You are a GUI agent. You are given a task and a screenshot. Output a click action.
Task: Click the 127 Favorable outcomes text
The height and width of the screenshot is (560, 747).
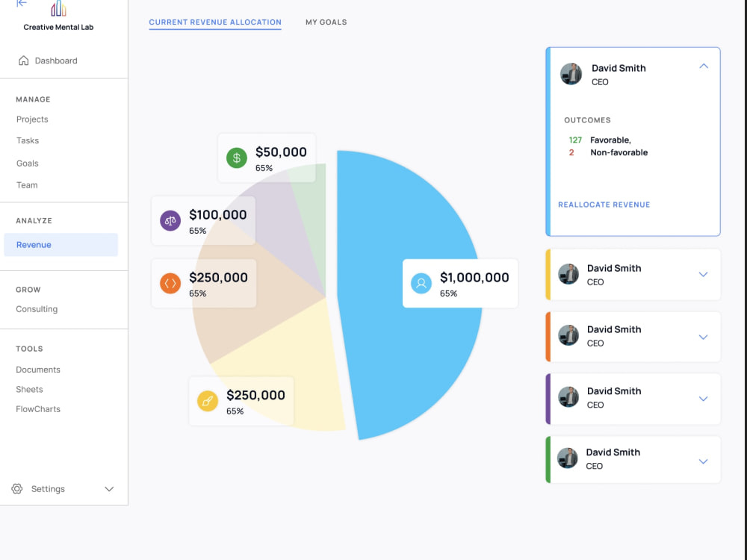(599, 140)
